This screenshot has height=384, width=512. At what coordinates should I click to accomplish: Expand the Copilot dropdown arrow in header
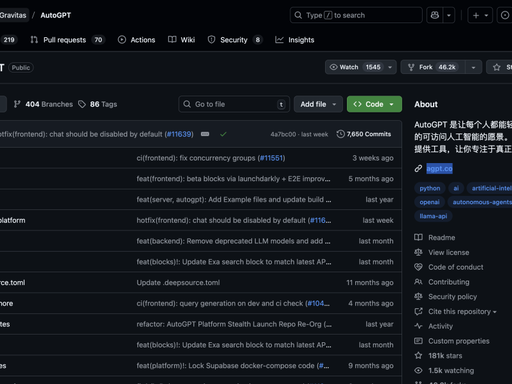[449, 15]
